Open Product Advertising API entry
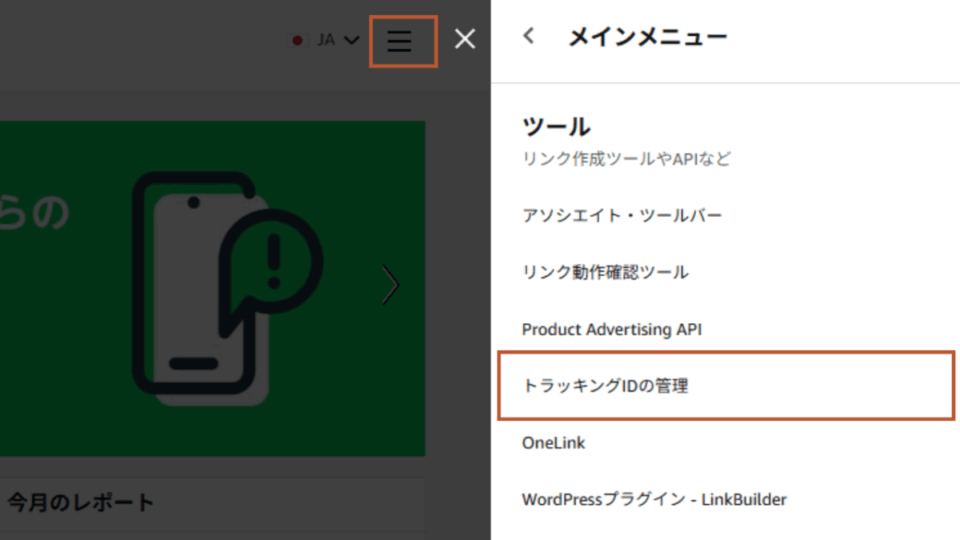Viewport: 960px width, 540px height. pos(611,329)
